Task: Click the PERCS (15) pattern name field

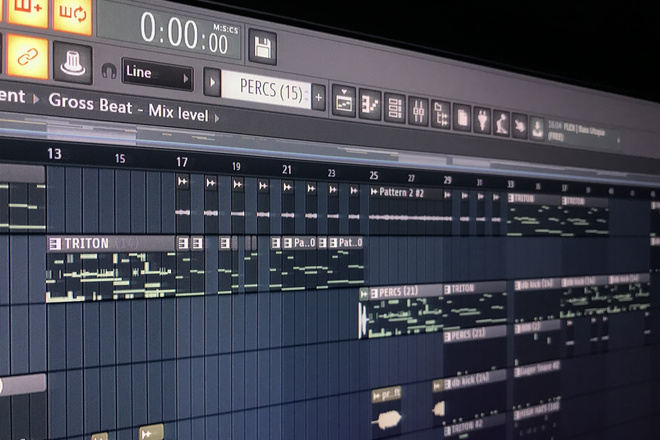Action: coord(266,89)
